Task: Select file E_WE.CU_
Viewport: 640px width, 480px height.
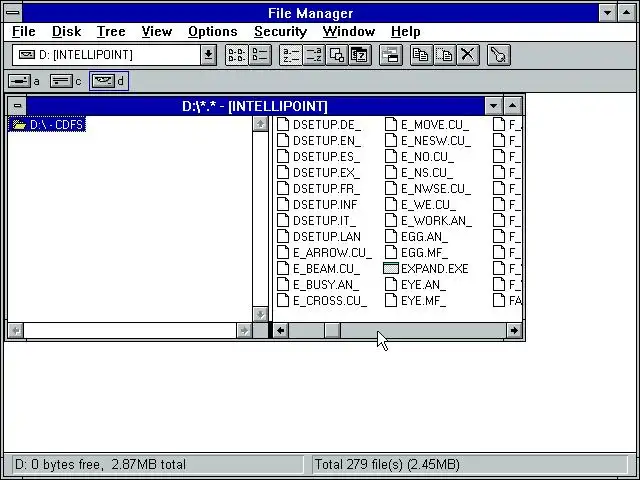Action: 420,204
